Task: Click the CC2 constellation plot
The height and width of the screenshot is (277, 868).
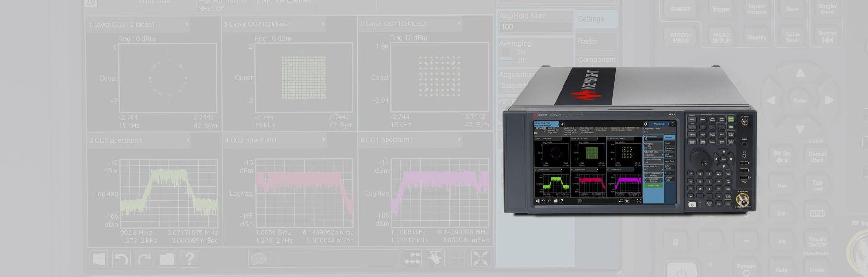Action: click(x=304, y=78)
